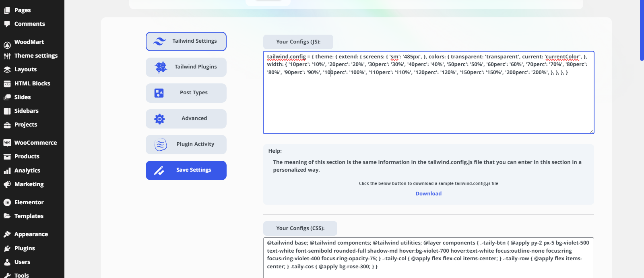Click the Templates folder icon
Screen dimensions: 644x278
tap(7, 216)
